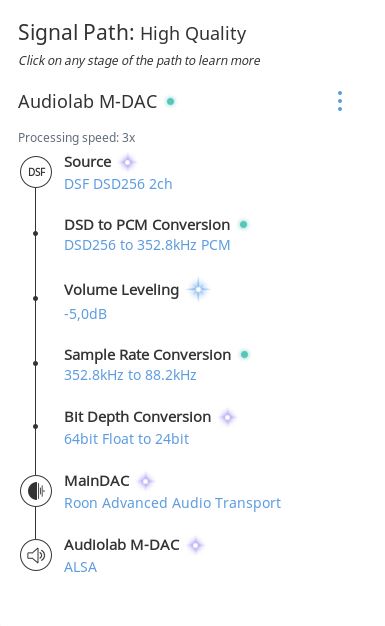
Task: Click the -5,0dB volume leveling value
Action: pyautogui.click(x=85, y=314)
